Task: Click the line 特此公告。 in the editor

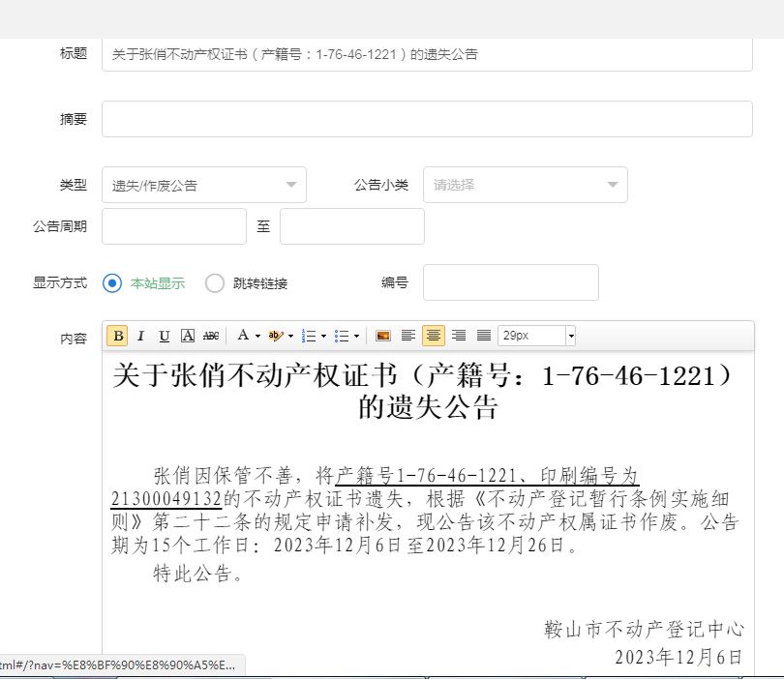Action: coord(198,573)
